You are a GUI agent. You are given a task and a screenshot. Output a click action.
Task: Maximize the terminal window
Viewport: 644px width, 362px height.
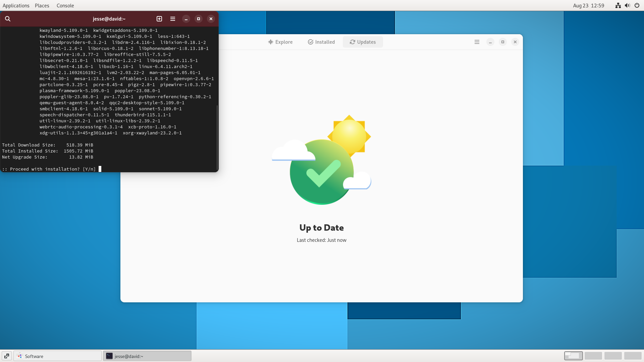point(199,19)
